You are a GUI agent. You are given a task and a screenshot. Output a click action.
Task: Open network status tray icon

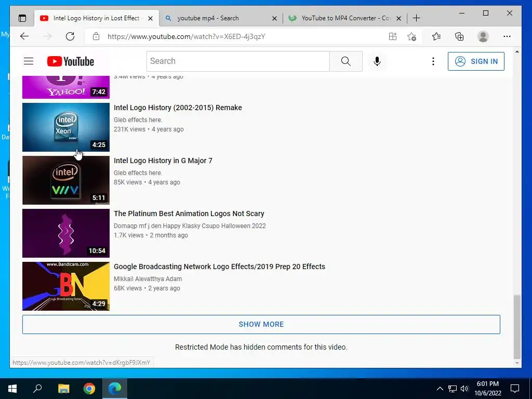pos(453,389)
